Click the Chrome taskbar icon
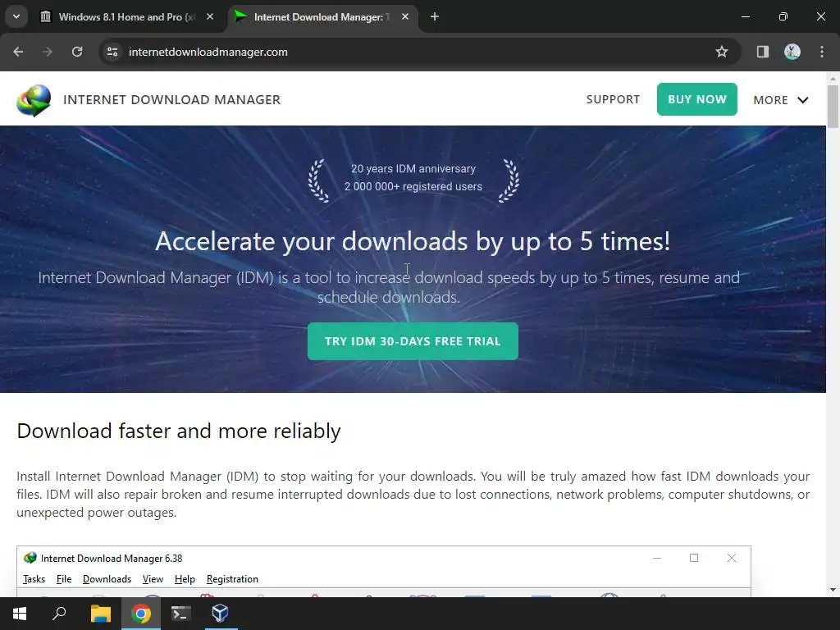 pyautogui.click(x=141, y=614)
